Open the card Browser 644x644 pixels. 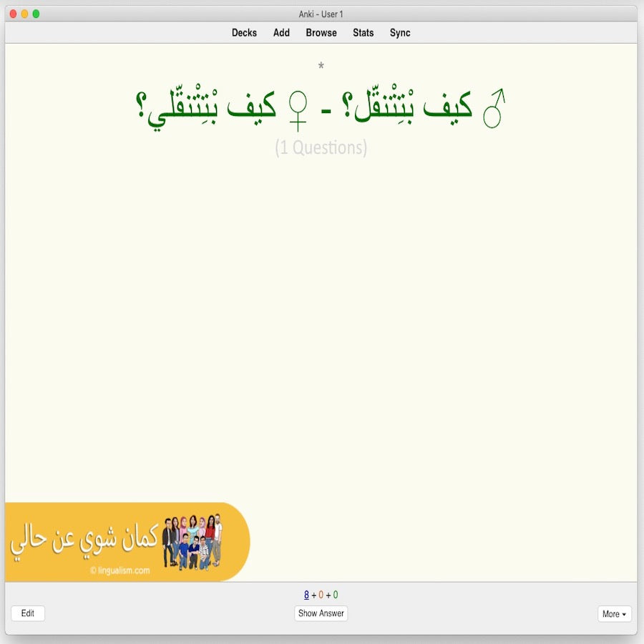[321, 32]
